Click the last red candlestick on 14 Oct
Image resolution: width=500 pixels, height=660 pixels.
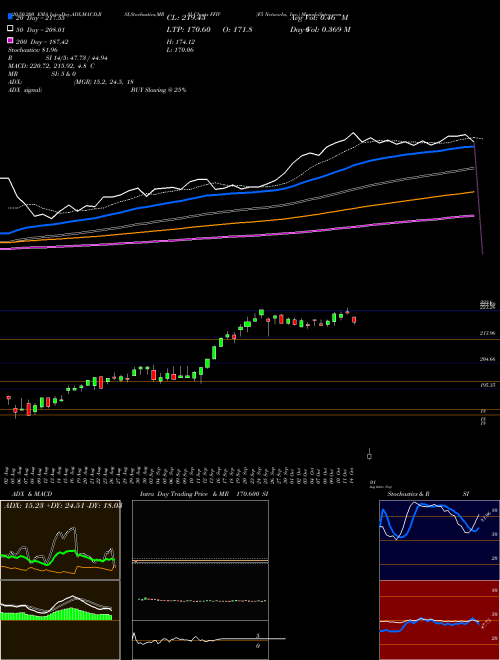tap(354, 320)
